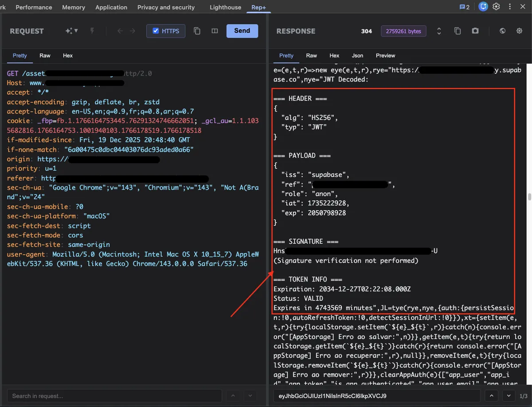The image size is (532, 407).
Task: Click the globe icon in response toolbar
Action: [x=502, y=31]
